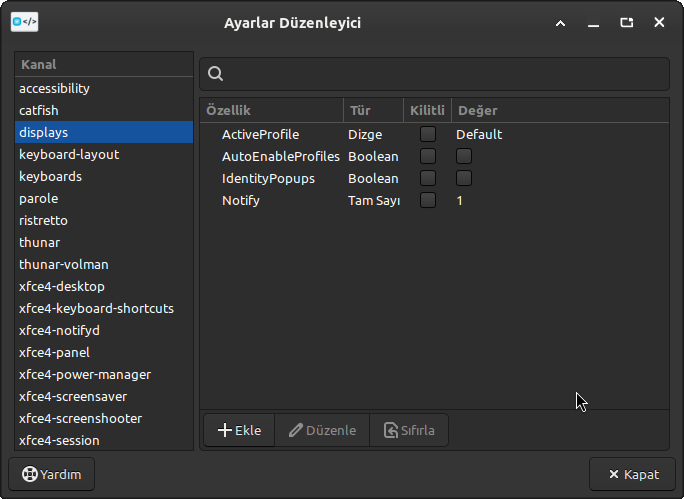Toggle the IdentityPopups value checkbox
The height and width of the screenshot is (499, 684).
(464, 178)
